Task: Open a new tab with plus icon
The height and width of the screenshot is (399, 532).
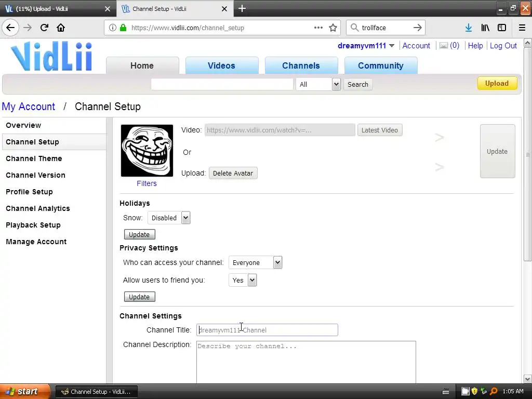Action: [x=242, y=8]
